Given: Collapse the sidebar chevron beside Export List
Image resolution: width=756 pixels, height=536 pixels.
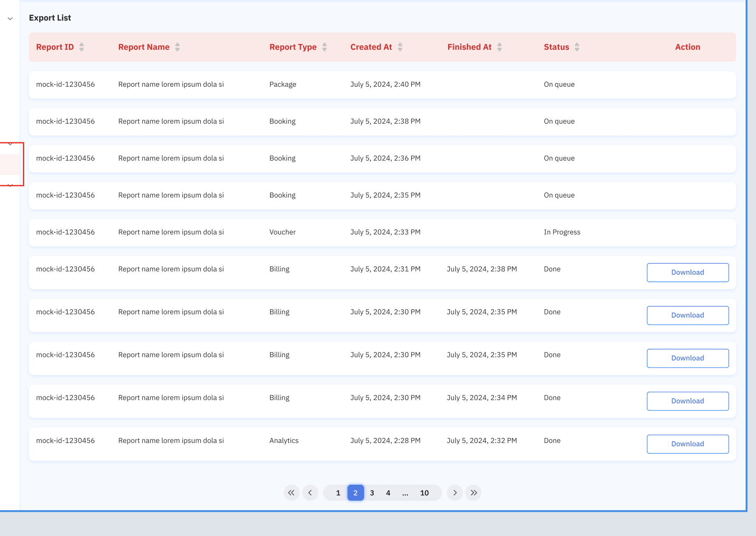Looking at the screenshot, I should (10, 19).
